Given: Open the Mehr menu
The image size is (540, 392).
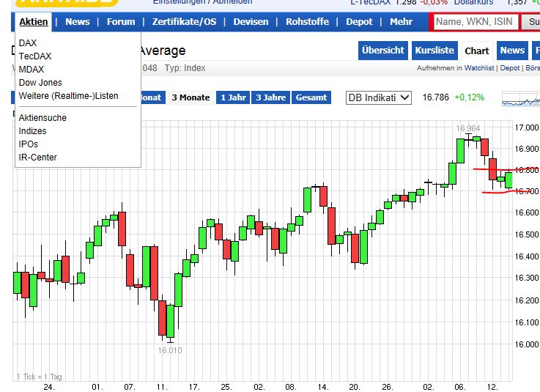Looking at the screenshot, I should click(x=402, y=22).
